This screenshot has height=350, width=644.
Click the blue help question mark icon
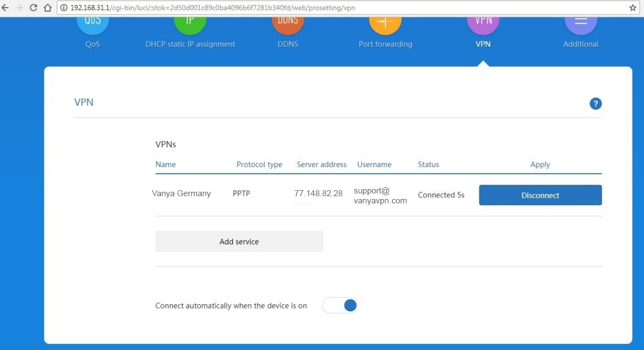[x=595, y=104]
